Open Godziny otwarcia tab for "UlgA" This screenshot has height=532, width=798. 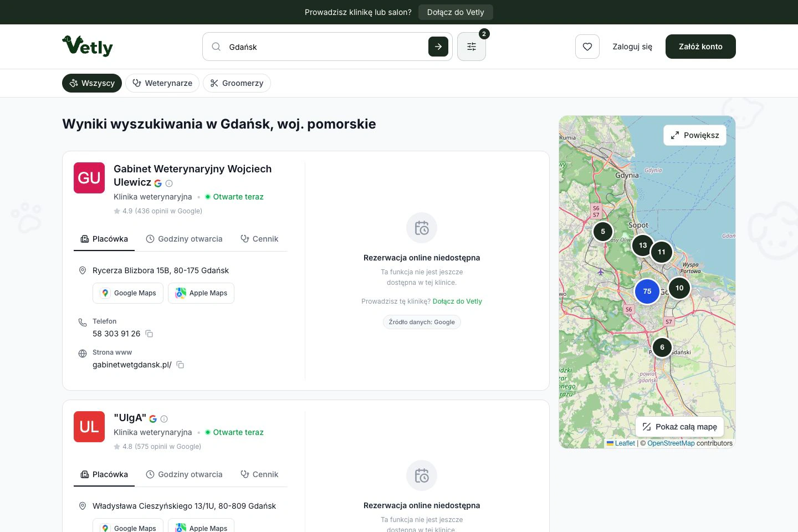[x=184, y=474]
